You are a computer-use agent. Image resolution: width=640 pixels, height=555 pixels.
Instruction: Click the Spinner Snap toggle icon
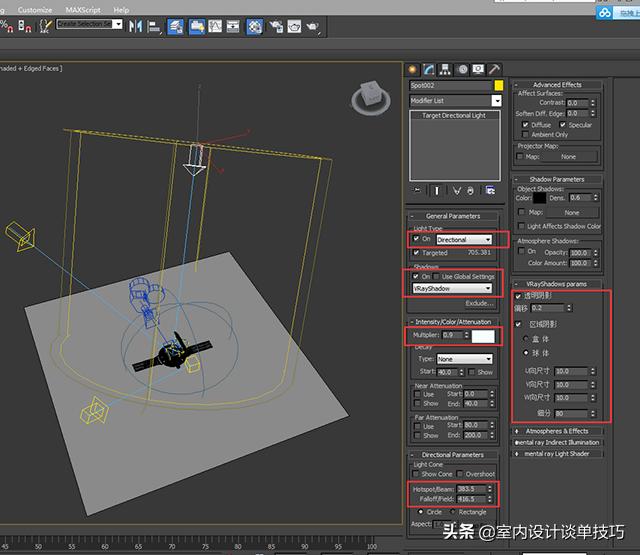[x=25, y=27]
